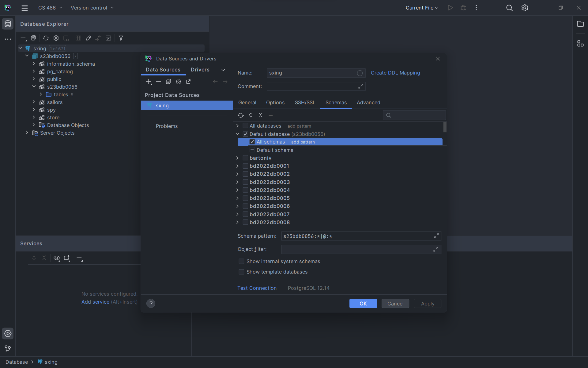The width and height of the screenshot is (588, 368).
Task: Click the filter icon in Database Explorer toolbar
Action: (x=121, y=38)
